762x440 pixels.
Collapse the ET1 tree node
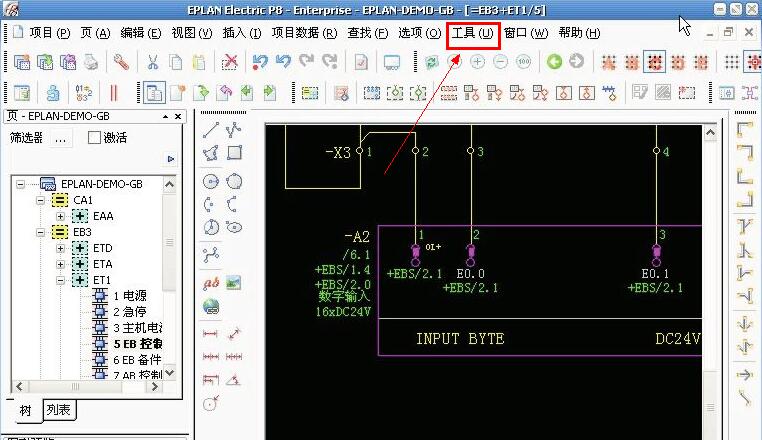point(60,281)
